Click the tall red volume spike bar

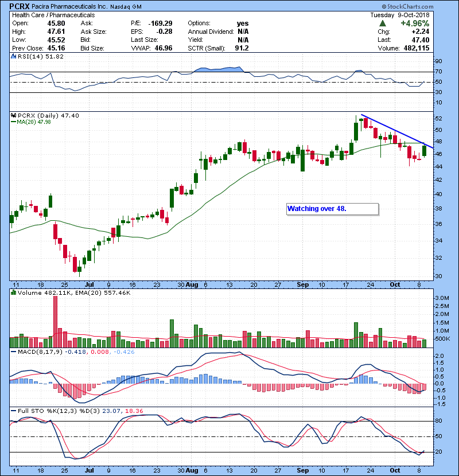(x=55, y=322)
